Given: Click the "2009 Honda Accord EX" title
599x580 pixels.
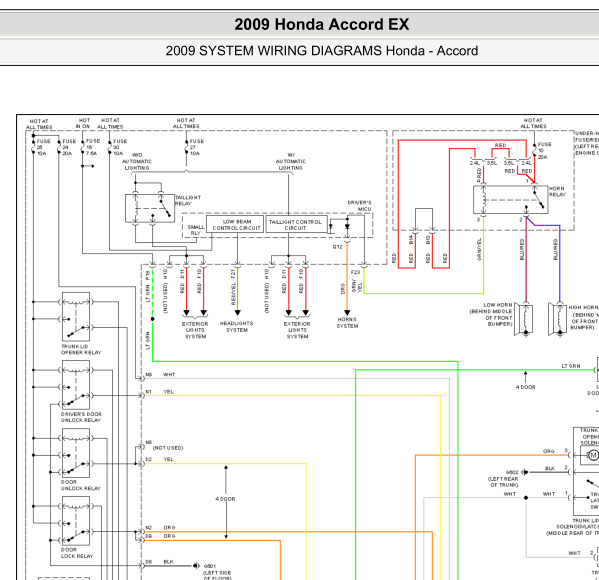Looking at the screenshot, I should pos(322,24).
